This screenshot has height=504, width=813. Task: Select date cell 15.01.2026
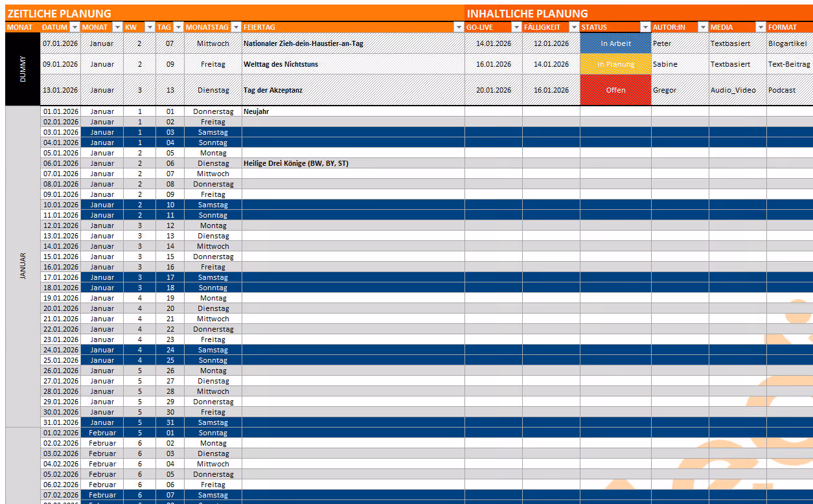(60, 257)
